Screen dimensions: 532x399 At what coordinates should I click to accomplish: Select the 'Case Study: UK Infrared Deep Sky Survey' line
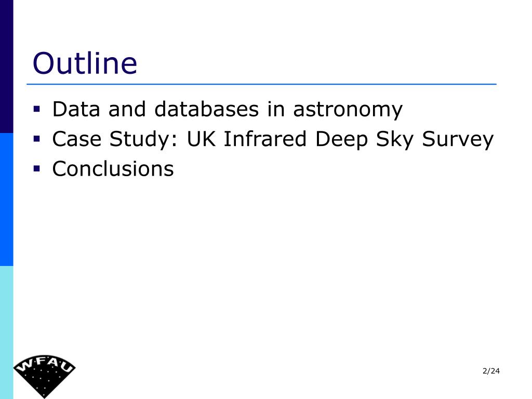point(273,139)
